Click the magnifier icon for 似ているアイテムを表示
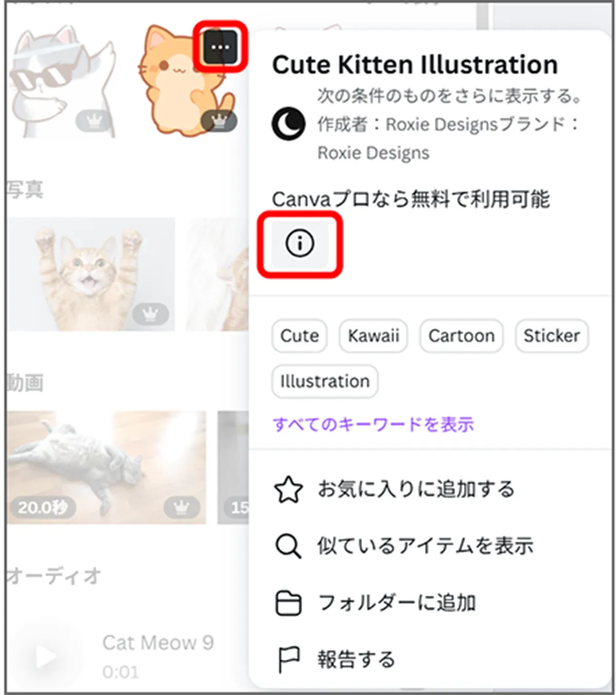Image resolution: width=616 pixels, height=695 pixels. 288,546
